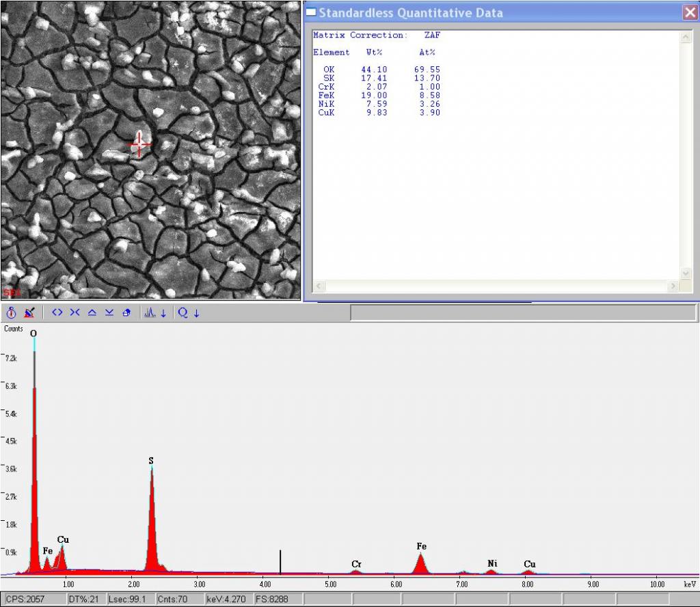This screenshot has width=700, height=607.
Task: Click the Q quantify icon
Action: pyautogui.click(x=183, y=312)
